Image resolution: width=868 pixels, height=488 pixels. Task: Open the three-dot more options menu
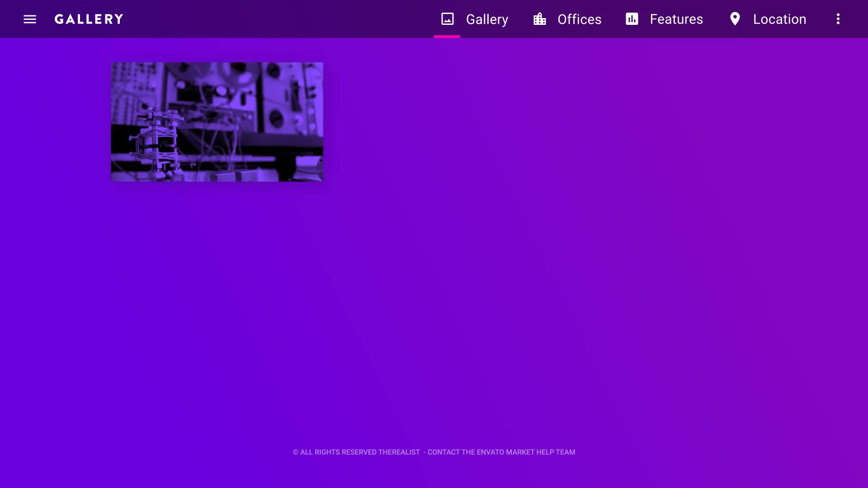click(838, 19)
